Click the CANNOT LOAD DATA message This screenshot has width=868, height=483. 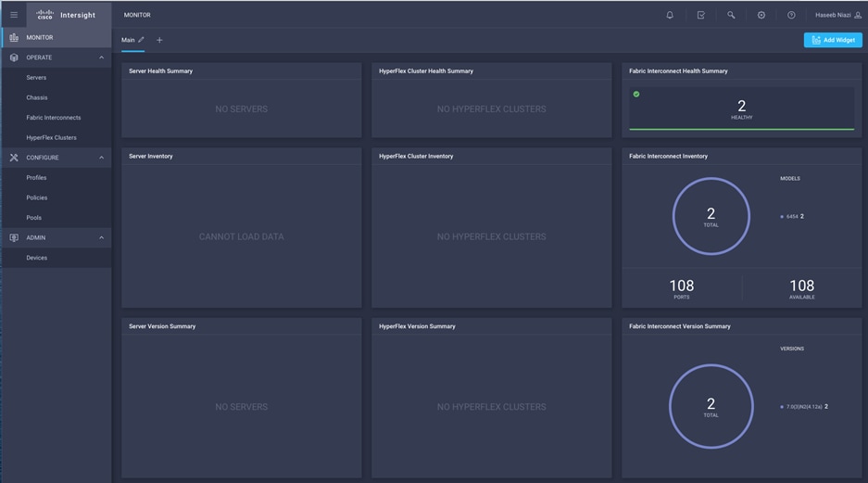click(242, 236)
